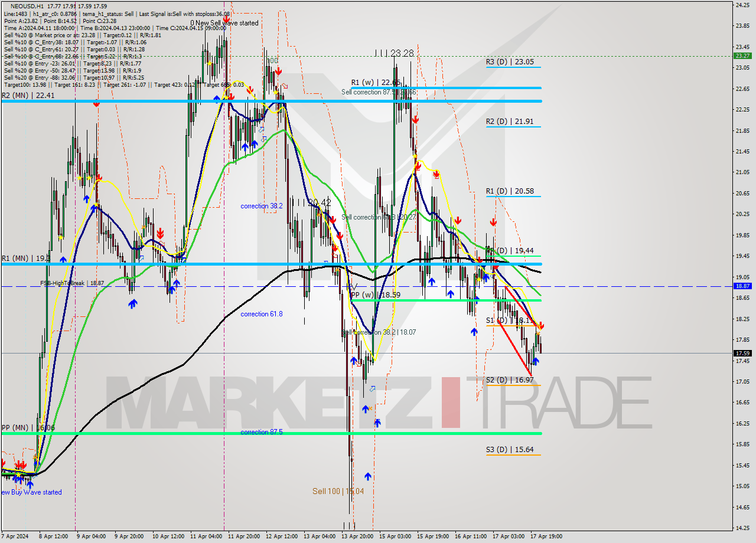Click the '15 Apr 19:00' time axis label
Screen dimensions: 756x543
pos(432,537)
